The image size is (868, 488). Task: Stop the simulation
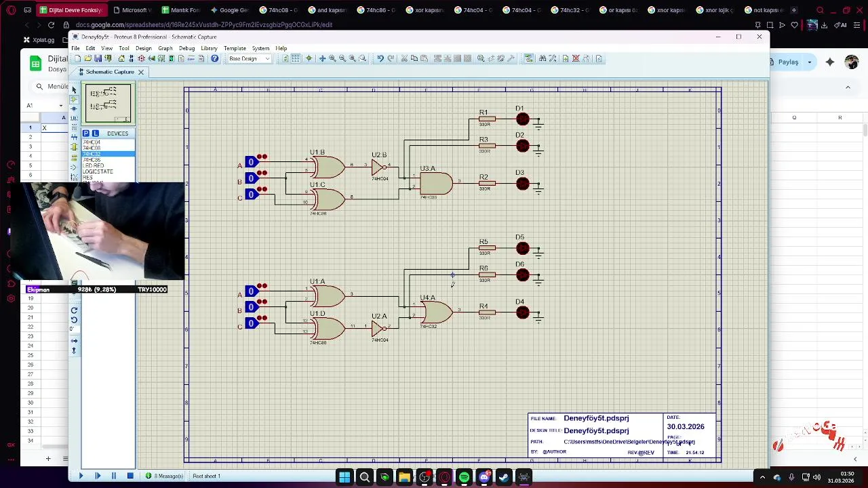point(130,476)
